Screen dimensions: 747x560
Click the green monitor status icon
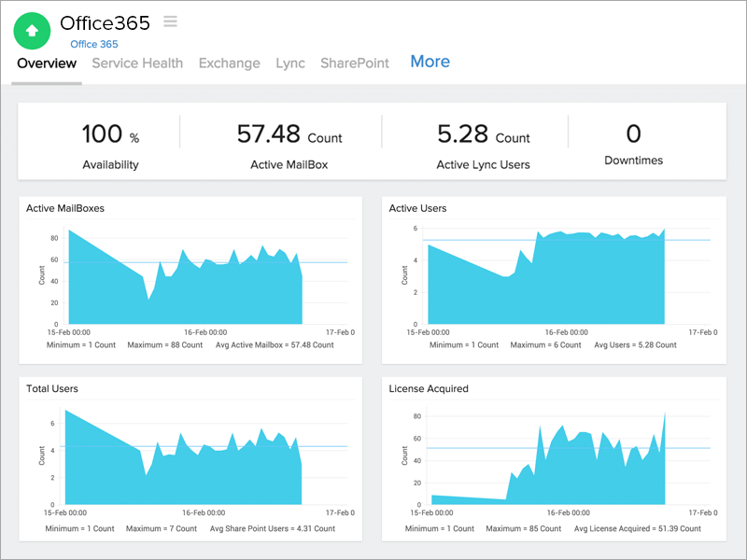(31, 31)
